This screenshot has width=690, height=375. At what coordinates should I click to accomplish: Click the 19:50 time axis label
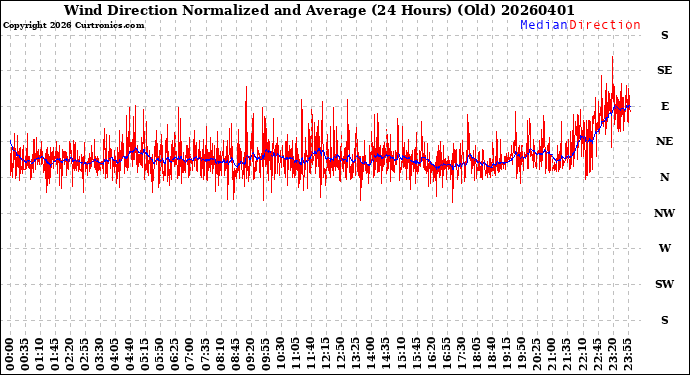(x=521, y=354)
